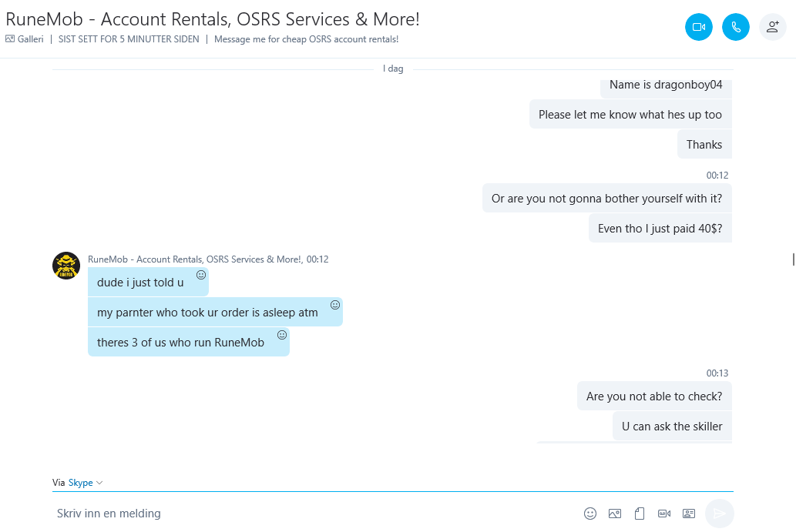Click the 'Even tho I just paid 40$?' message
The image size is (796, 532).
(660, 228)
